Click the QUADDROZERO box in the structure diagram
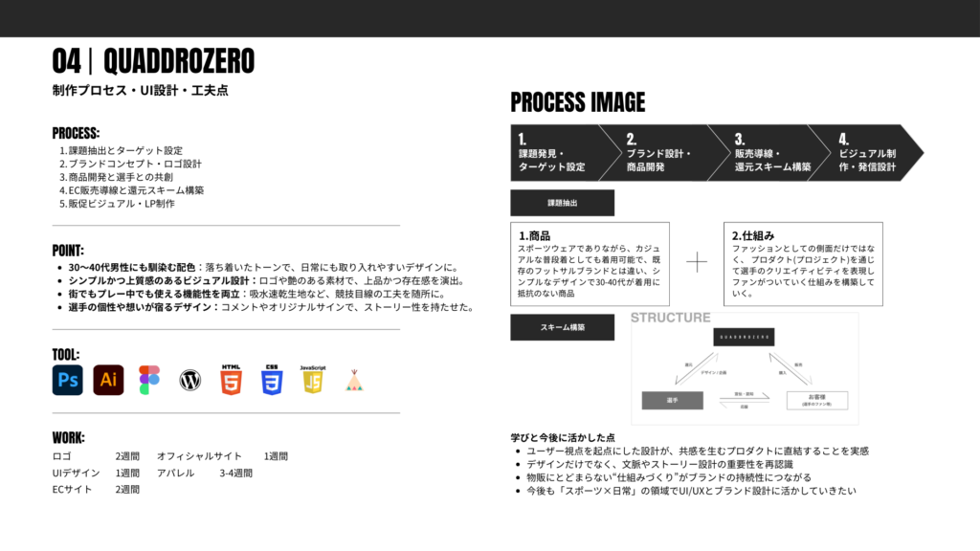Image resolution: width=980 pixels, height=551 pixels. point(744,336)
